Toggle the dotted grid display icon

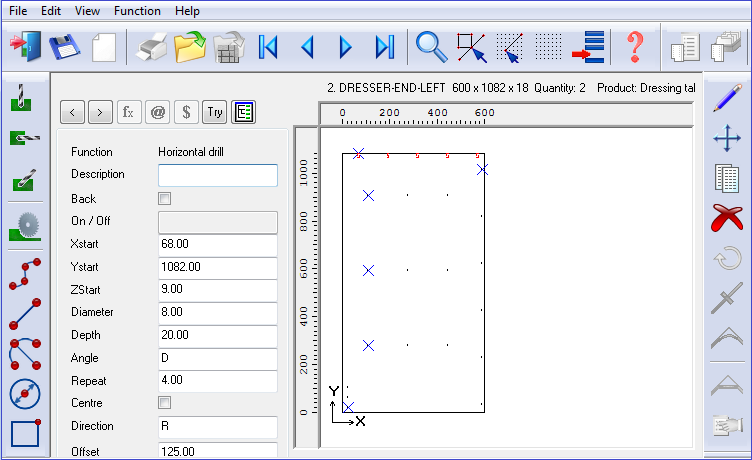(548, 47)
